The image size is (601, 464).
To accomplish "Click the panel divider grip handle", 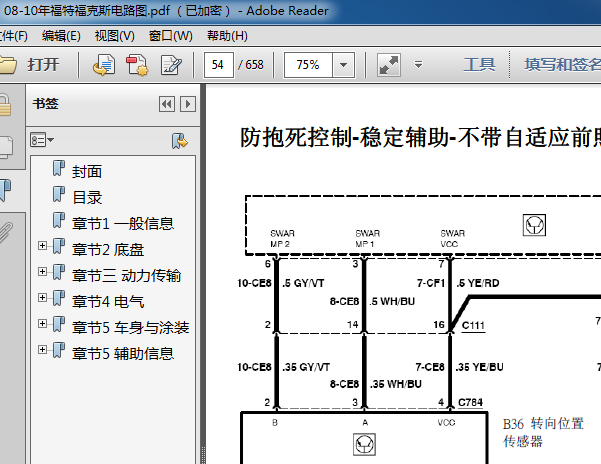I will 203,455.
